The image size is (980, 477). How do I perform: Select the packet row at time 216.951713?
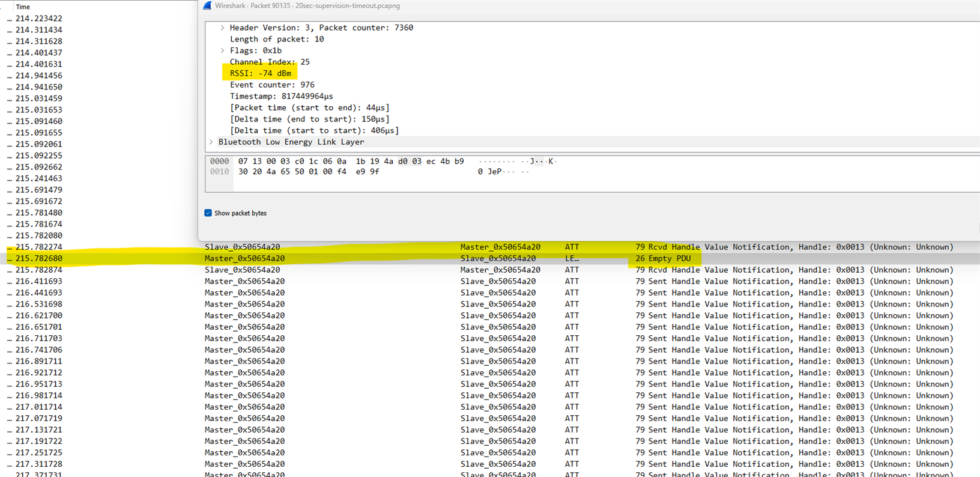click(490, 384)
